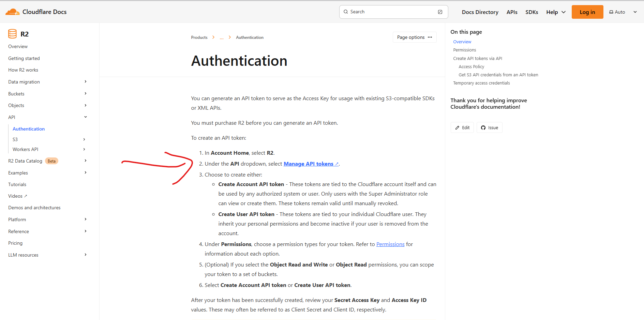
Task: Click the Log in button
Action: [x=587, y=12]
